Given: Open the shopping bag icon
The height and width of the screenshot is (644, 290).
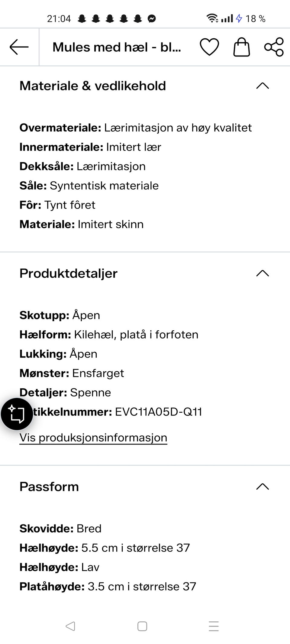Looking at the screenshot, I should 242,47.
